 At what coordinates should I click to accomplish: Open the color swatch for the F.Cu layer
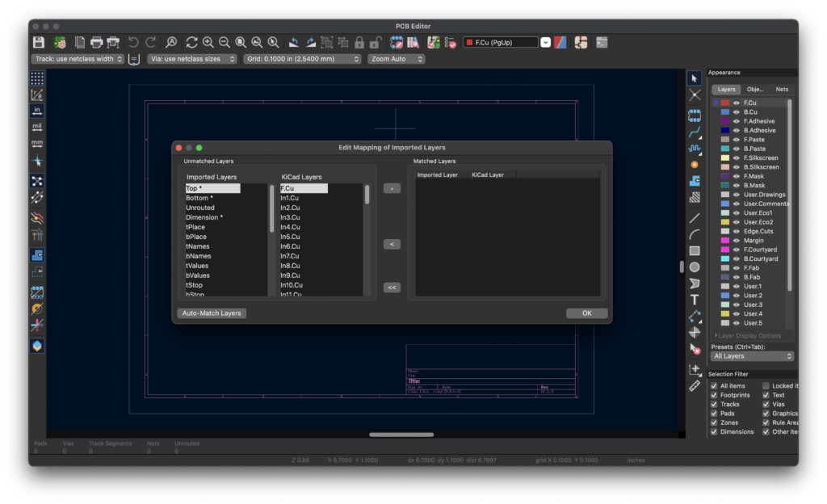coord(726,103)
